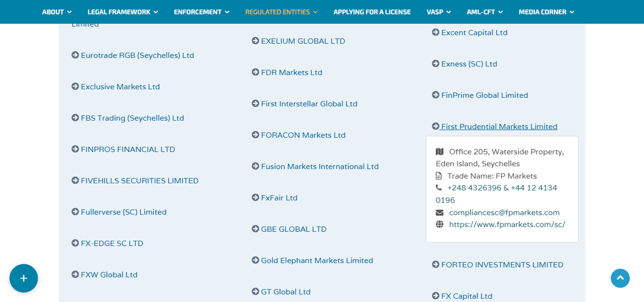Click the globe icon beside the fpmarkets URL
Viewport: 644px width, 302px height.
pos(440,224)
